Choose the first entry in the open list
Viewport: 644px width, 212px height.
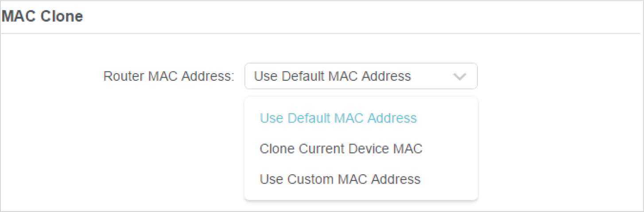(x=338, y=118)
